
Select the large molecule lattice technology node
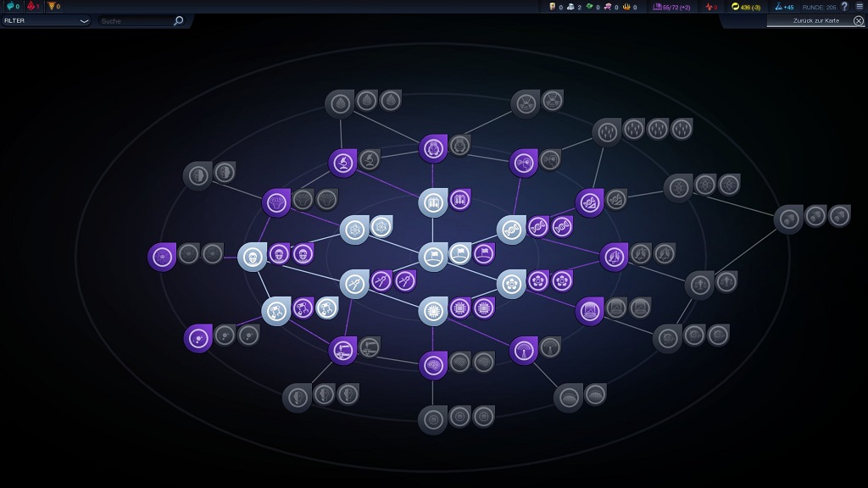point(354,229)
